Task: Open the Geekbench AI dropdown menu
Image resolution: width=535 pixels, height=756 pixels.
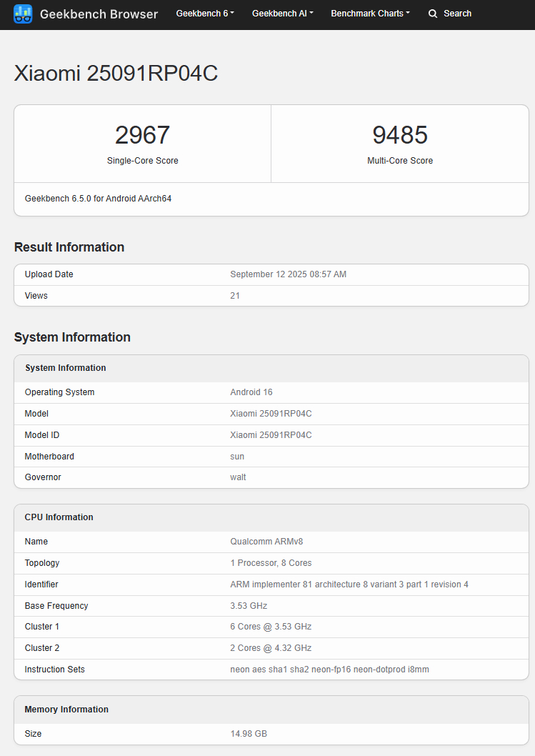Action: (282, 14)
